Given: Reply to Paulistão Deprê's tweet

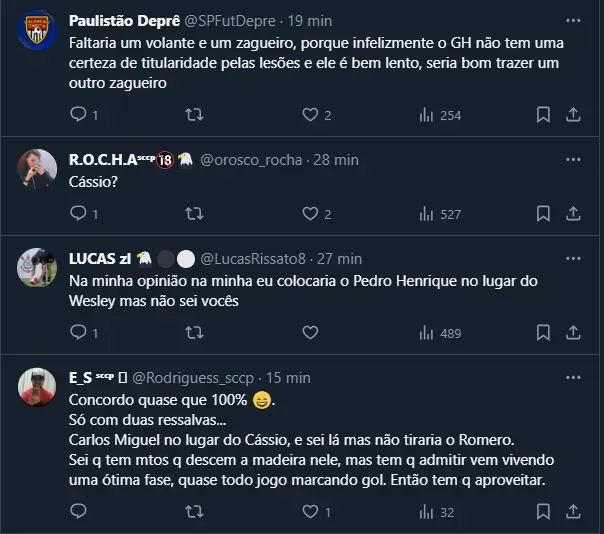Looking at the screenshot, I should tap(78, 115).
